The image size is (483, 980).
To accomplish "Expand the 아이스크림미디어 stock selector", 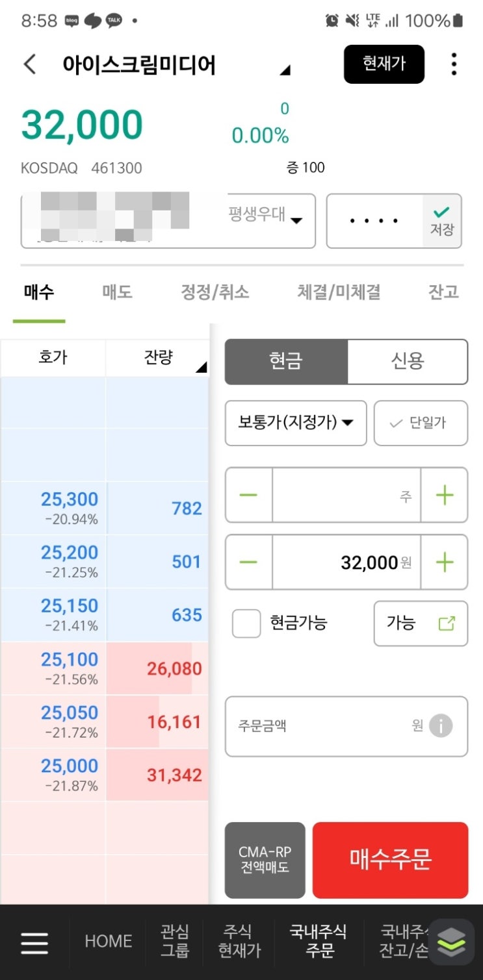I will point(285,70).
